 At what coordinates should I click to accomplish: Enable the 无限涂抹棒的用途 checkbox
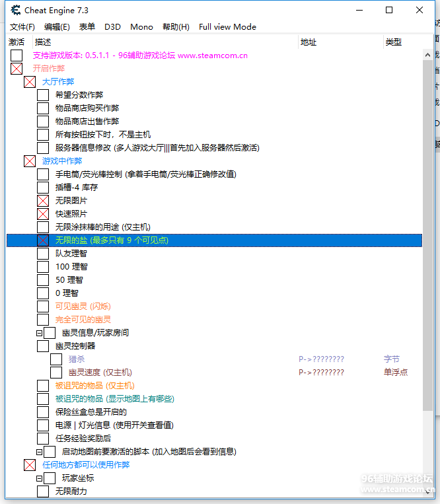click(x=43, y=227)
